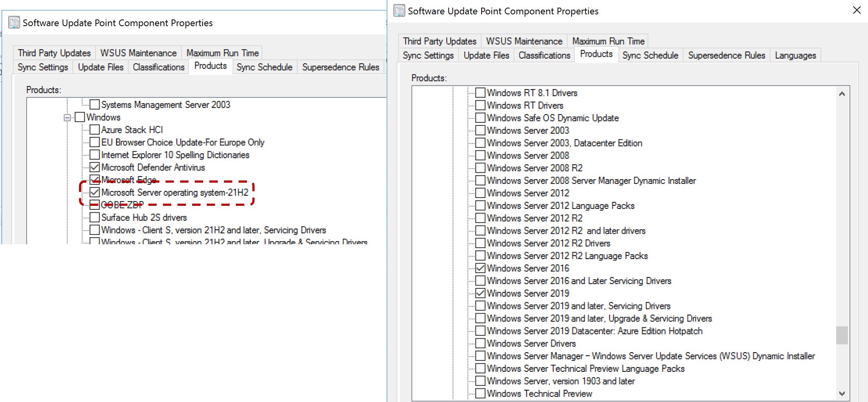This screenshot has width=868, height=402.
Task: Click scroll up arrow in products list
Action: 842,94
